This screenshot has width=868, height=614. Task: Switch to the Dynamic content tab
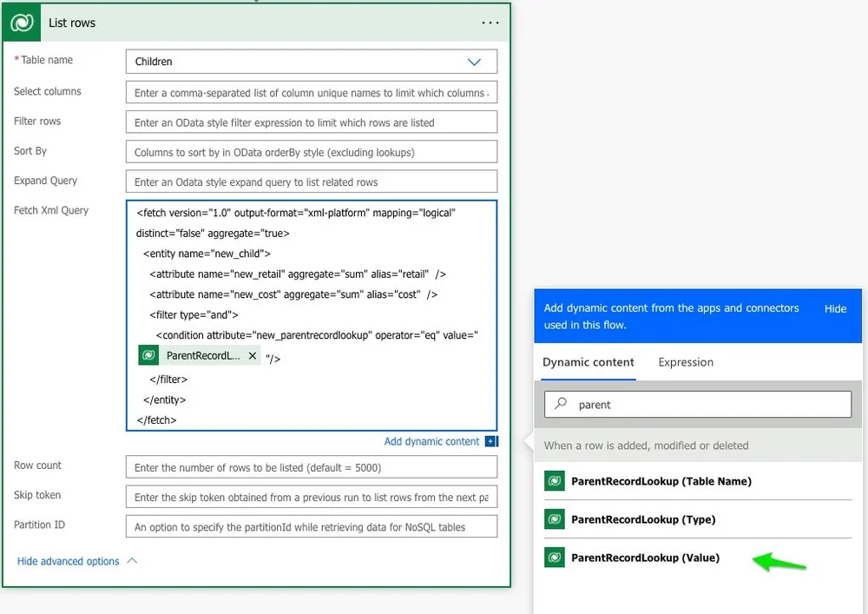point(588,362)
